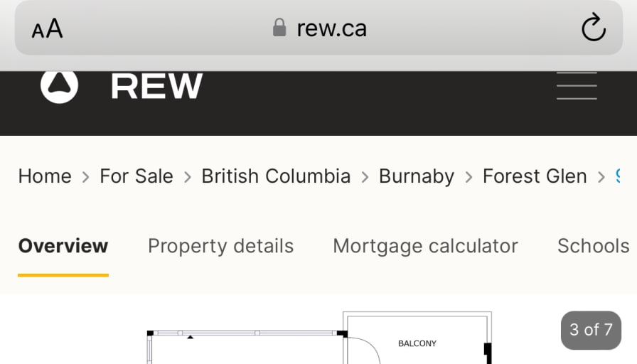Click the chevron after Forest Glen
Image resolution: width=637 pixels, height=364 pixels.
pos(601,177)
